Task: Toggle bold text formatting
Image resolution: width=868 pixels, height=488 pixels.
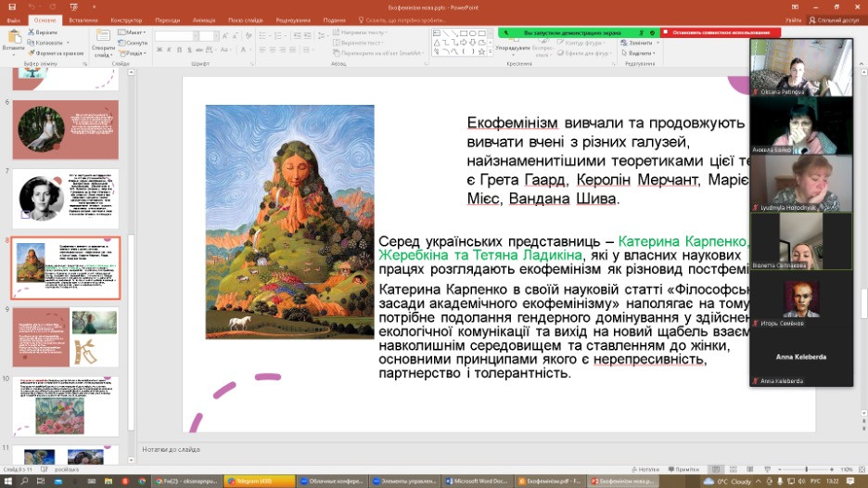Action: point(160,53)
